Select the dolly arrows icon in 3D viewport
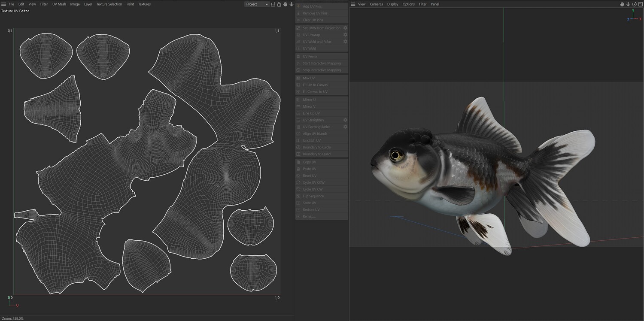Viewport: 644px width, 321px height. click(x=628, y=4)
